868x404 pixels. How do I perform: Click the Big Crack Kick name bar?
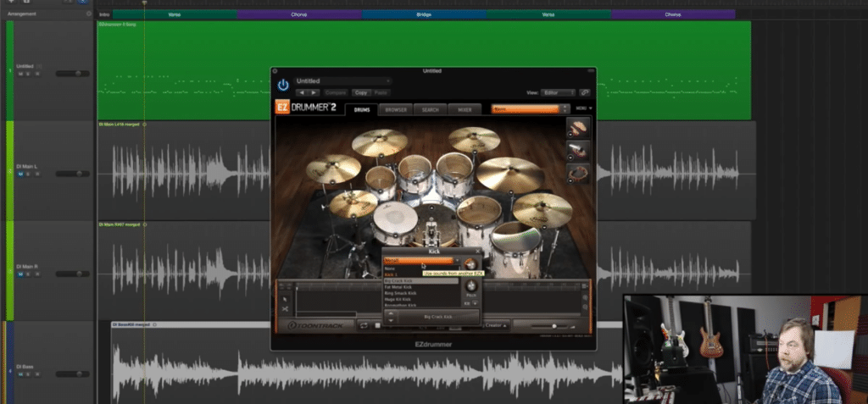[x=438, y=317]
